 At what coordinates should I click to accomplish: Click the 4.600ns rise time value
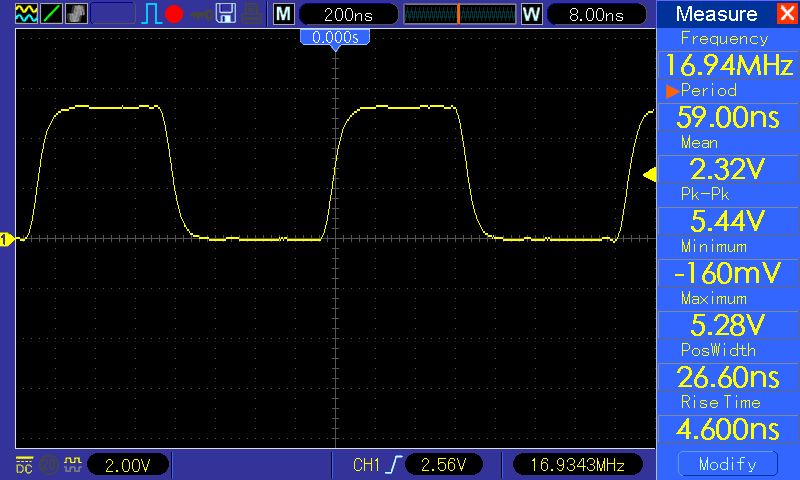(x=728, y=429)
